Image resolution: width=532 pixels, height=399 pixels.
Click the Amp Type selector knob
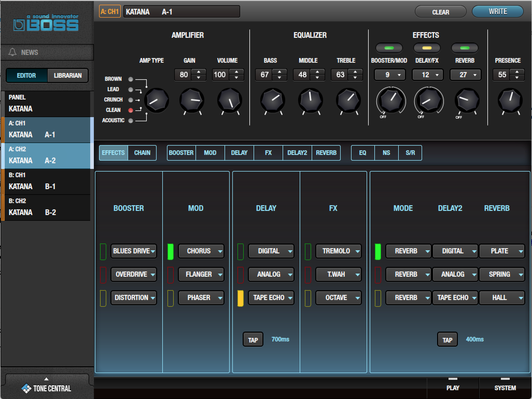click(156, 101)
